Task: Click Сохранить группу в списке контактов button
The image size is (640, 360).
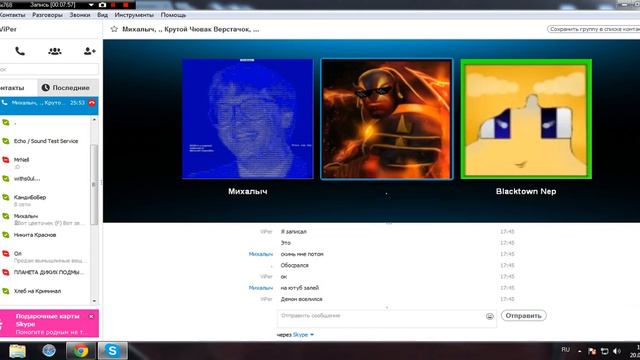Action: 593,29
